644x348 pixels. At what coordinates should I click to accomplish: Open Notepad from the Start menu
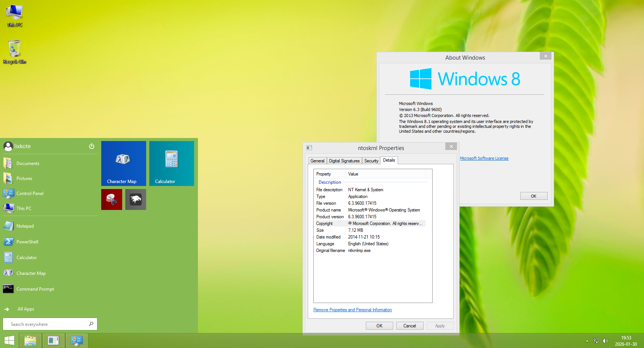tap(25, 226)
